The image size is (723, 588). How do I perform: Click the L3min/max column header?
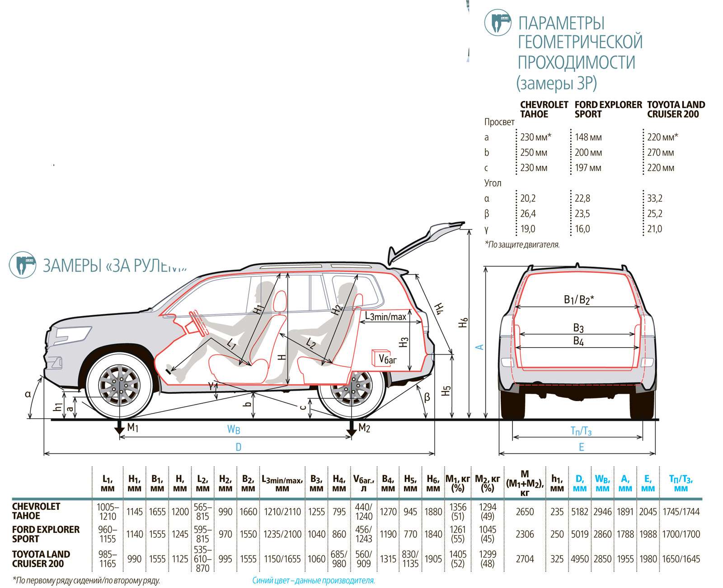tap(282, 484)
